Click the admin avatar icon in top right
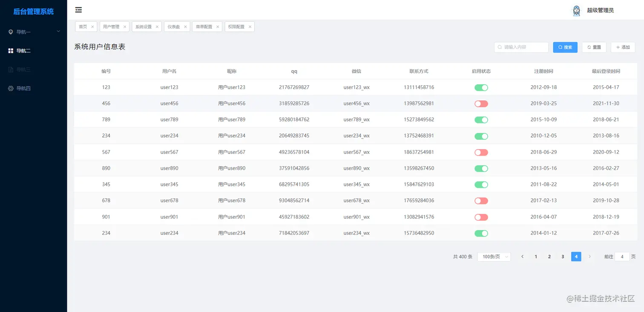Viewport: 644px width, 312px height. pos(576,10)
